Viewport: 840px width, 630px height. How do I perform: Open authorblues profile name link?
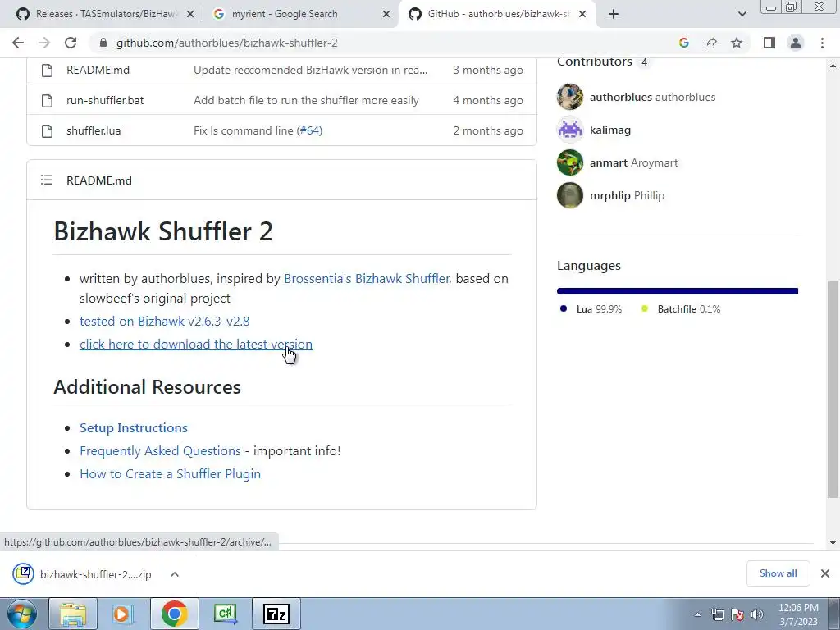tap(652, 97)
